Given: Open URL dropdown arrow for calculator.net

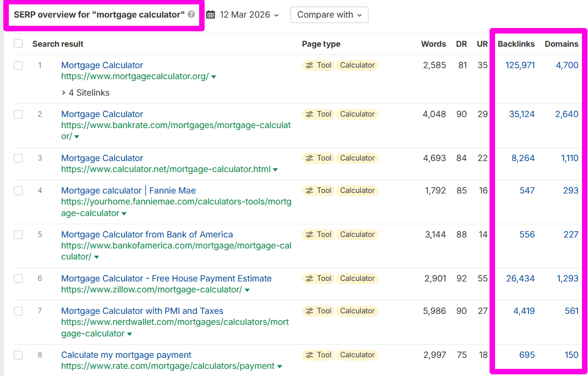Looking at the screenshot, I should click(275, 170).
